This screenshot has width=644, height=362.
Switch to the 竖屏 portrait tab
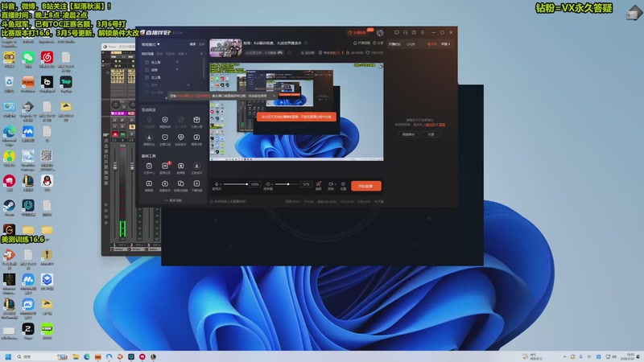pos(201,44)
